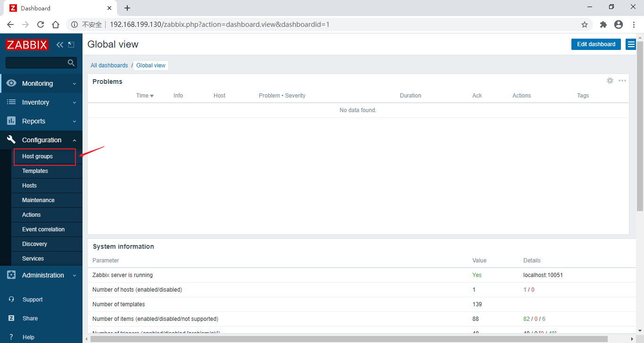Screen dimensions: 644x343
Task: Click the Monitoring eye icon
Action: [11, 83]
